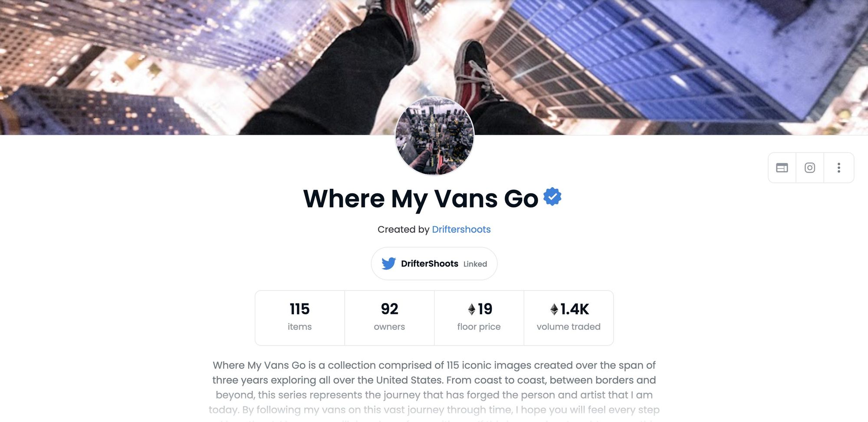Click the Where My Vans Go title
Viewport: 868px width, 422px height.
(421, 199)
